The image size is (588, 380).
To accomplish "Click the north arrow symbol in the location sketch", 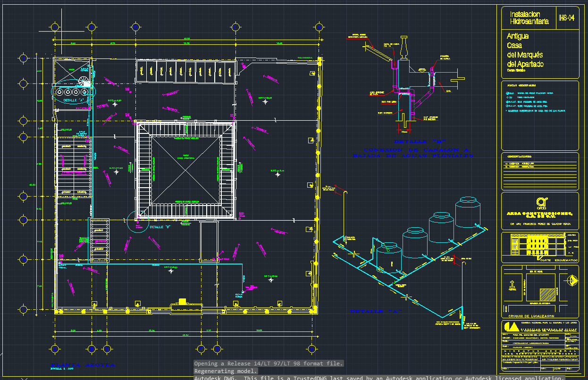I will 571,280.
